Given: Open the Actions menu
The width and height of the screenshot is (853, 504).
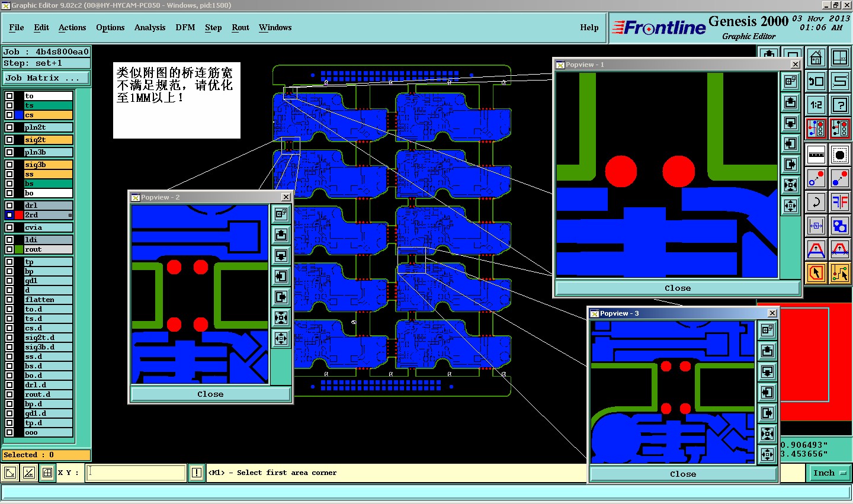Looking at the screenshot, I should click(x=72, y=27).
